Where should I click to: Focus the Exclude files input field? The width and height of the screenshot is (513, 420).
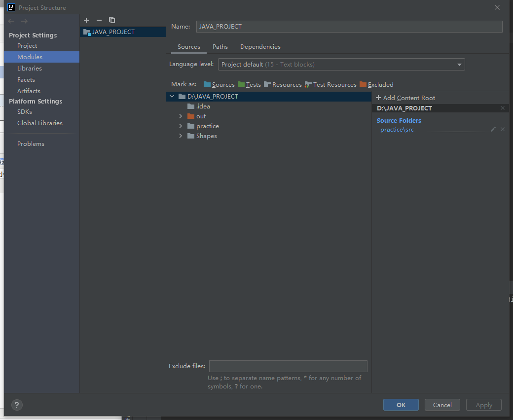point(288,366)
